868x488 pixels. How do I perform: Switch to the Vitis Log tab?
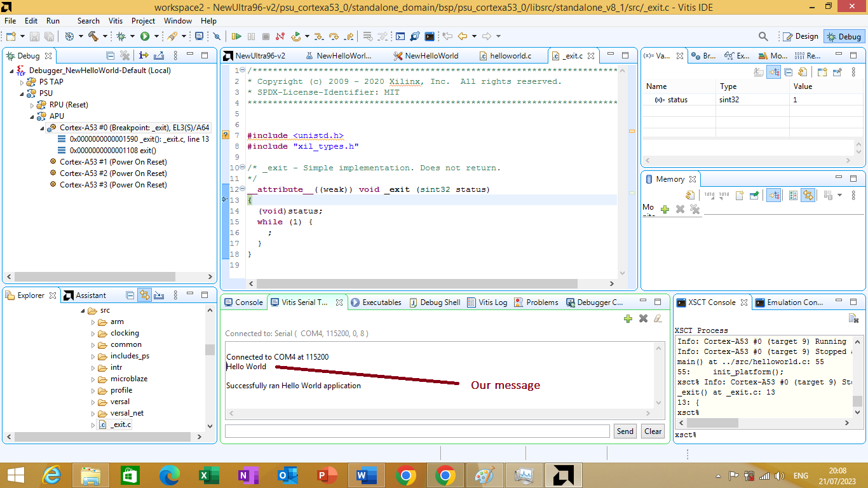point(487,302)
